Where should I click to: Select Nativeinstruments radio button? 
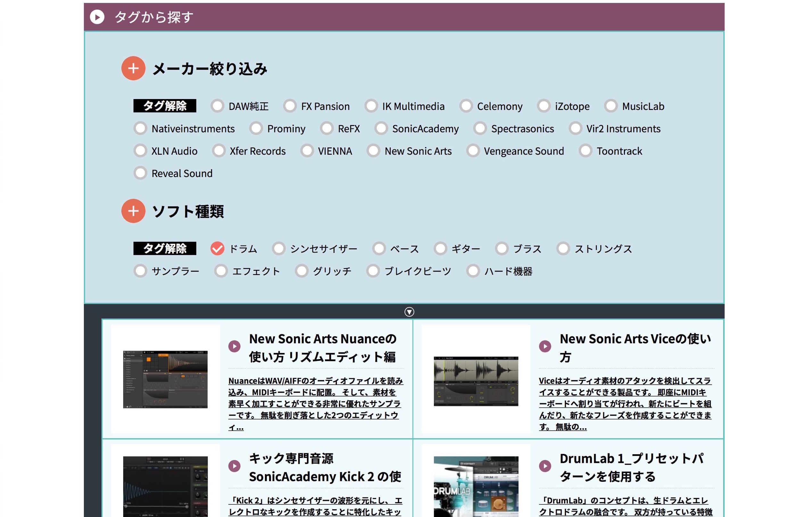(140, 128)
